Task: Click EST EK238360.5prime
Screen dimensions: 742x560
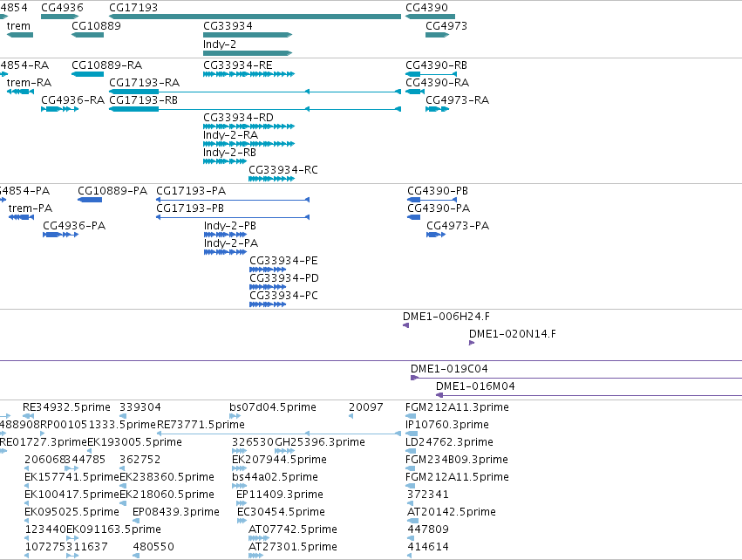Action: (x=123, y=486)
